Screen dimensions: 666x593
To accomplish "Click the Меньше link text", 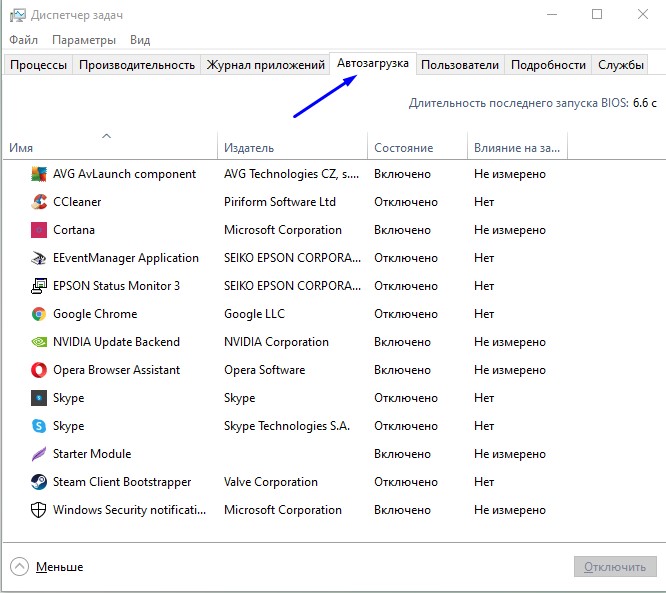I will point(59,567).
